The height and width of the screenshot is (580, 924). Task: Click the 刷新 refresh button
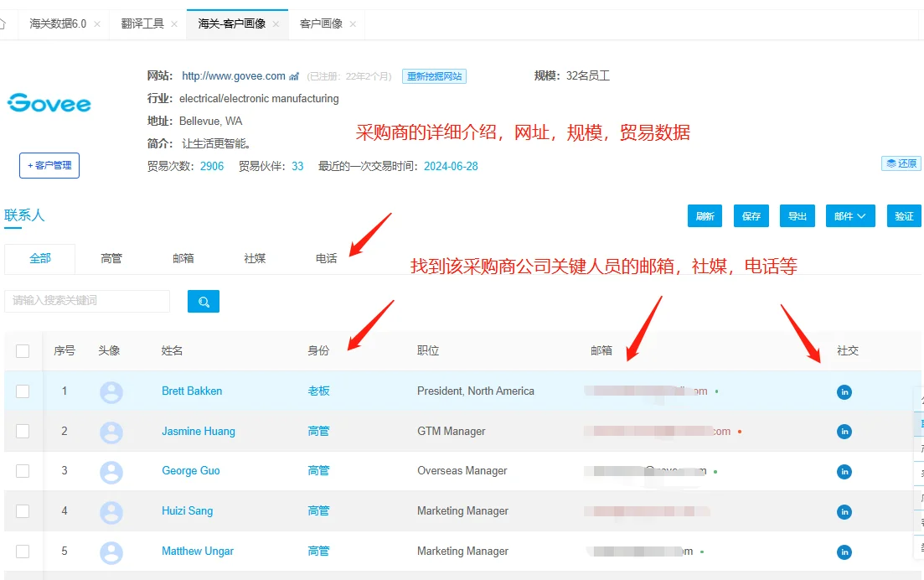(705, 215)
